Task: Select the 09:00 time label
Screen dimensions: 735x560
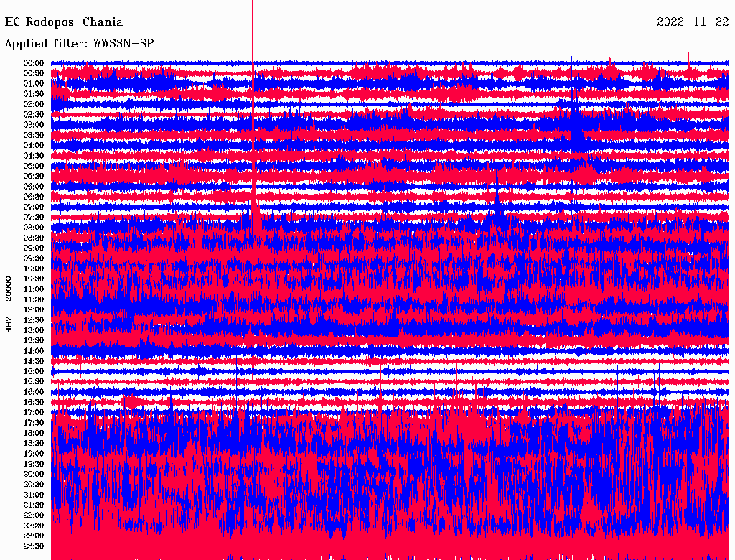Action: [x=34, y=248]
